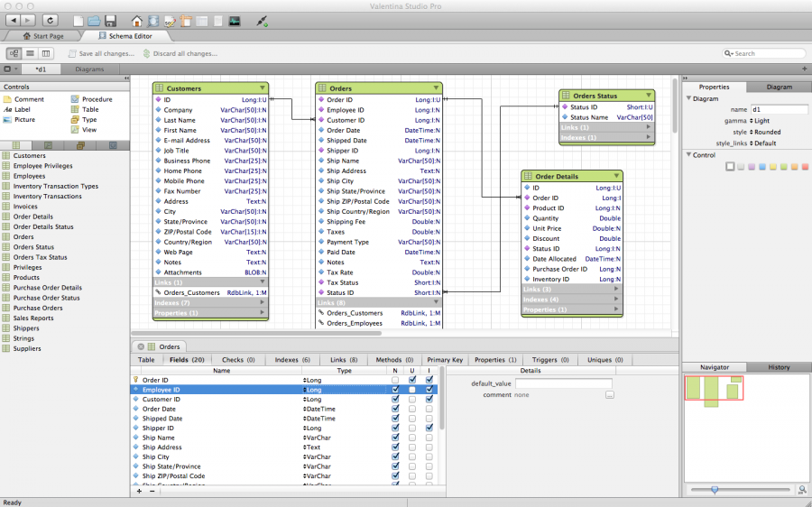Toggle the U checkbox for Employee ID

tap(412, 390)
